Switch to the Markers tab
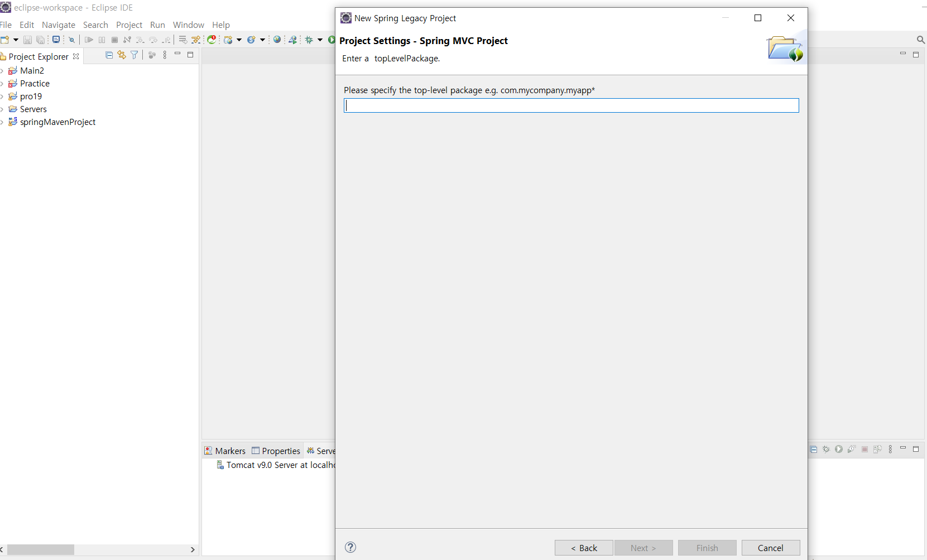The width and height of the screenshot is (927, 560). click(x=224, y=451)
